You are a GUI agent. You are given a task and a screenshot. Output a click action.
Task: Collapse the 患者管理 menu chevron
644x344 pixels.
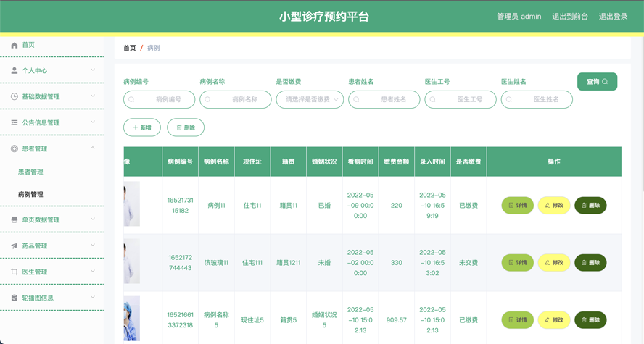coord(93,148)
